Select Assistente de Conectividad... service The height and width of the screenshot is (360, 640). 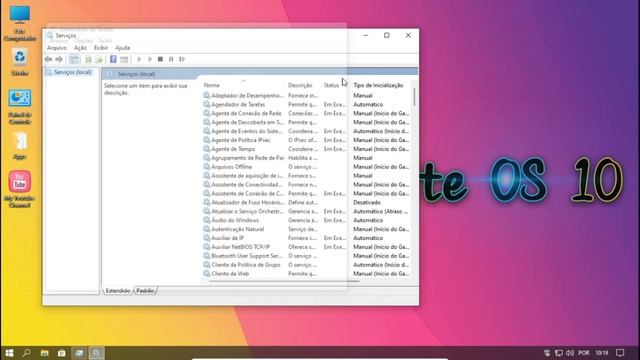[247, 184]
